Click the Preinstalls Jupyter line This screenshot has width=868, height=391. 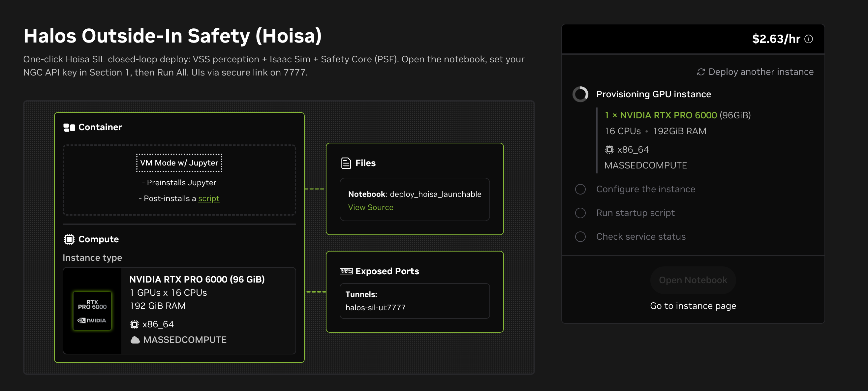[x=179, y=183]
